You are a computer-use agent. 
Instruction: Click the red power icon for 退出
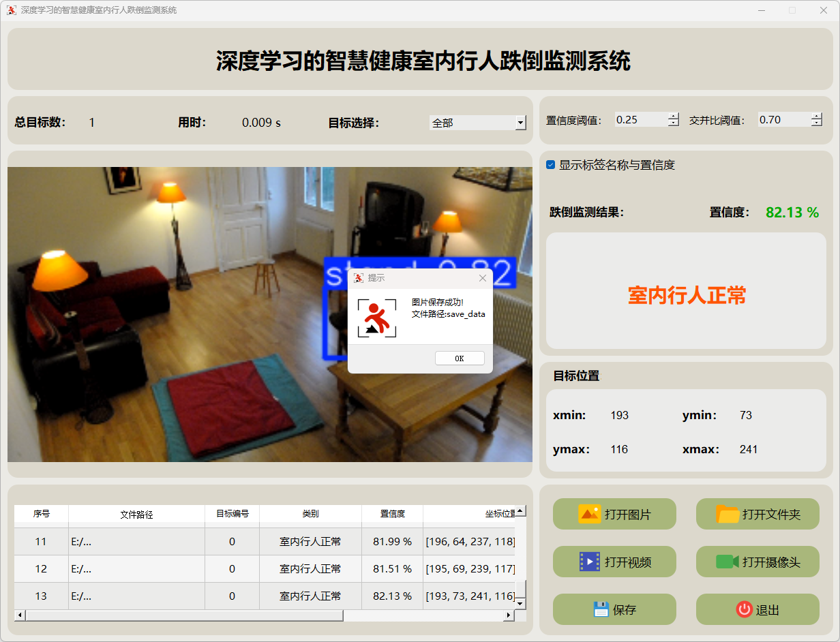click(744, 609)
